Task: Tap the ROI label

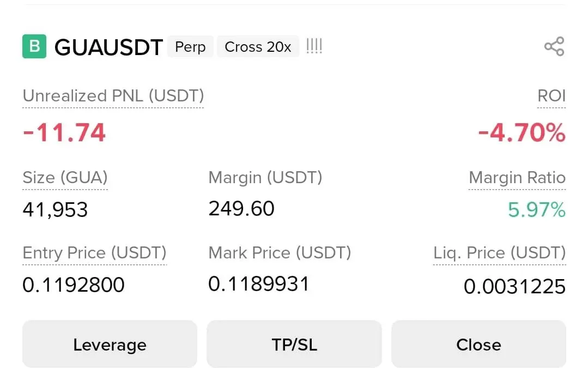Action: 551,96
